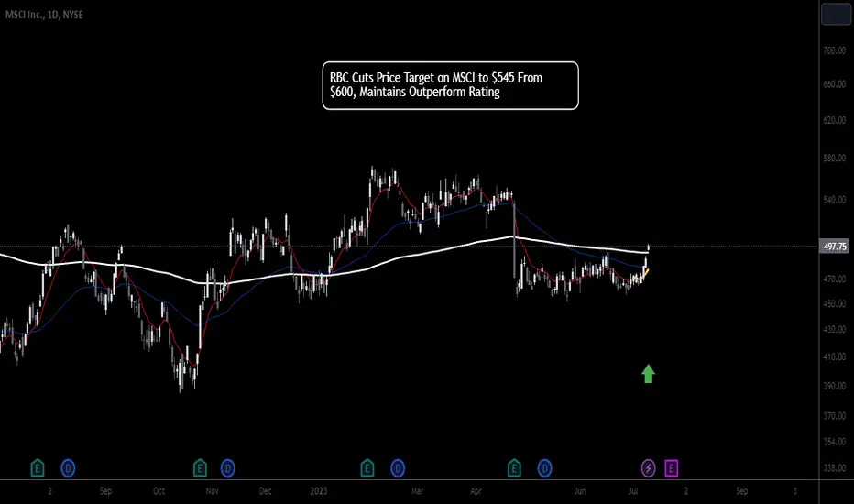Click the green earnings icon left of Sep

37,467
